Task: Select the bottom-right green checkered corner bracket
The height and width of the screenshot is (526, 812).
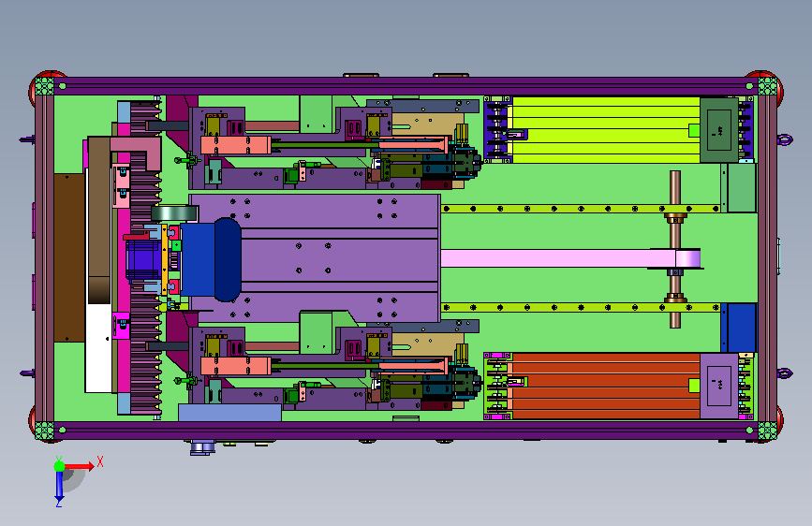Action: pos(767,431)
